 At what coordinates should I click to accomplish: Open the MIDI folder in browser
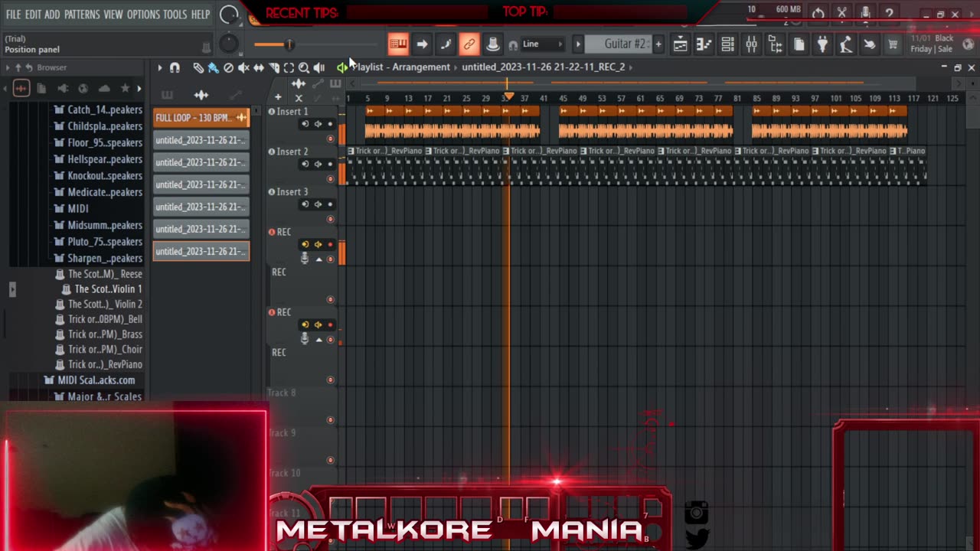coord(70,208)
